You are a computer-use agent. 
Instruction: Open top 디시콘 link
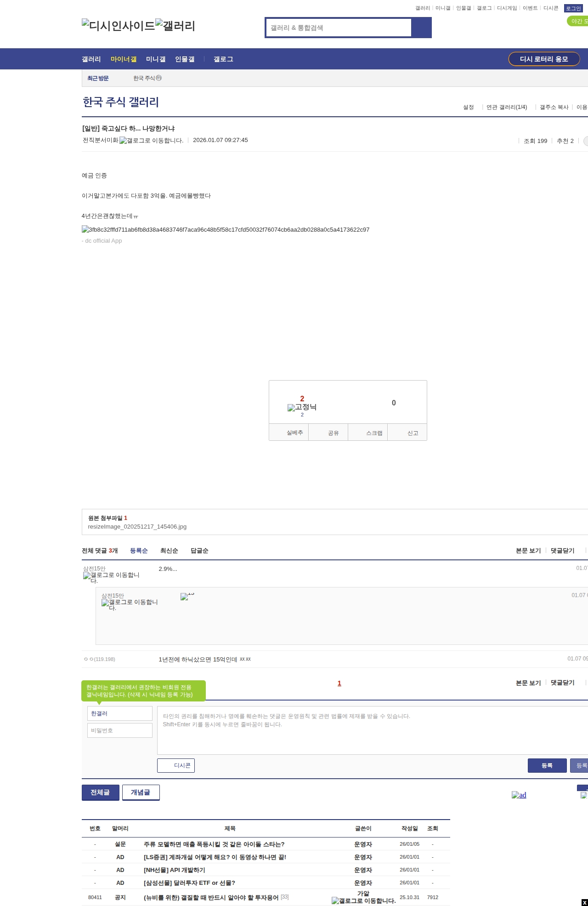click(x=550, y=8)
